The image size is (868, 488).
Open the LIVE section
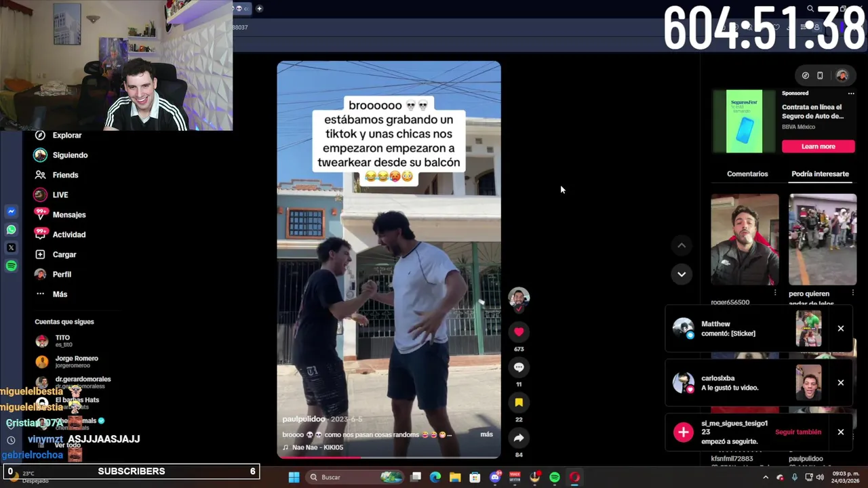pyautogui.click(x=52, y=195)
